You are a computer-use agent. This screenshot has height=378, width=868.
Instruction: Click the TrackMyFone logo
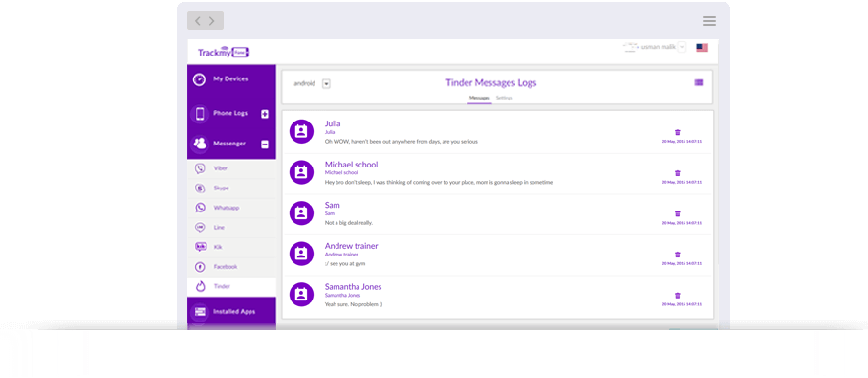tap(223, 53)
